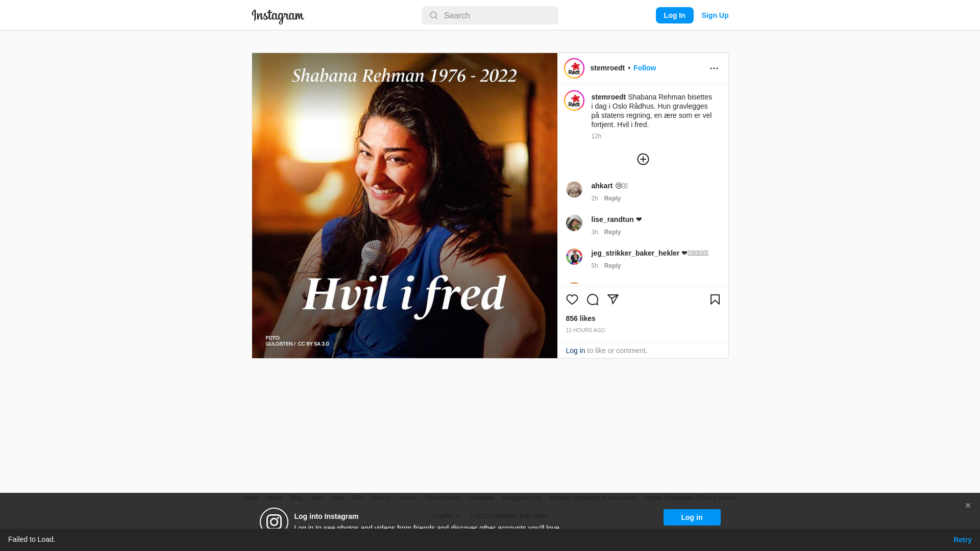Reply to ahkart's comment
980x551 pixels.
point(612,198)
